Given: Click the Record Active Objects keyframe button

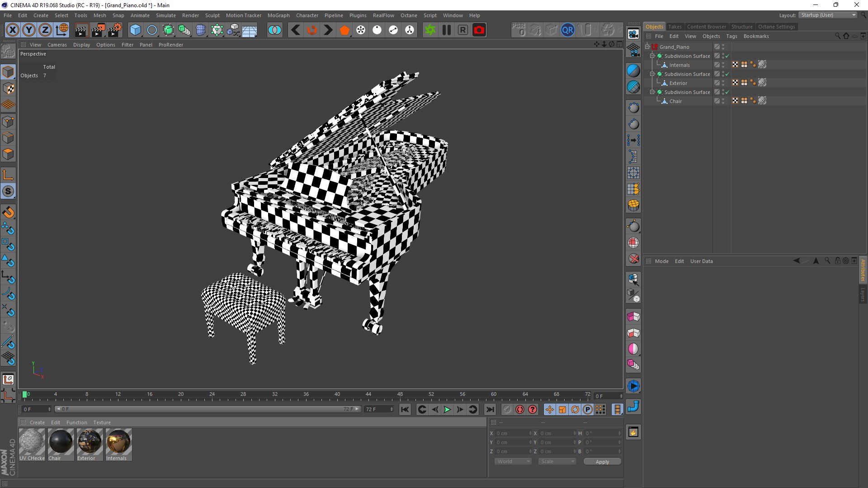Looking at the screenshot, I should coord(507,409).
